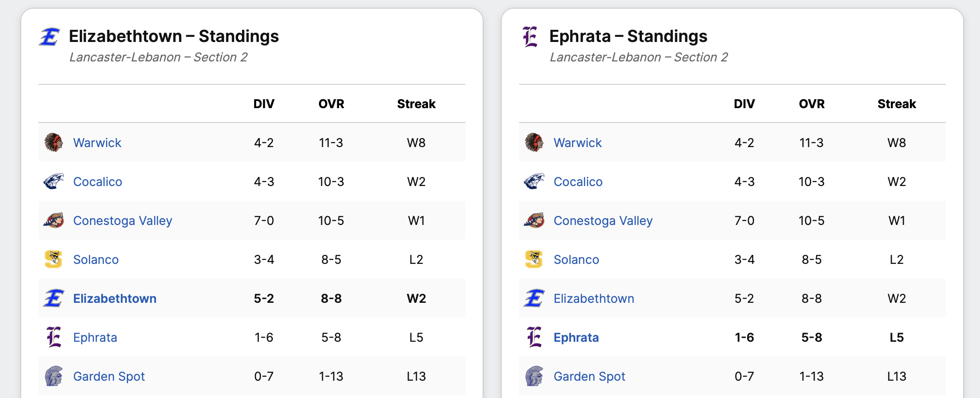Click Warwick logo in Elizabethtown standings
The image size is (980, 398).
[54, 142]
